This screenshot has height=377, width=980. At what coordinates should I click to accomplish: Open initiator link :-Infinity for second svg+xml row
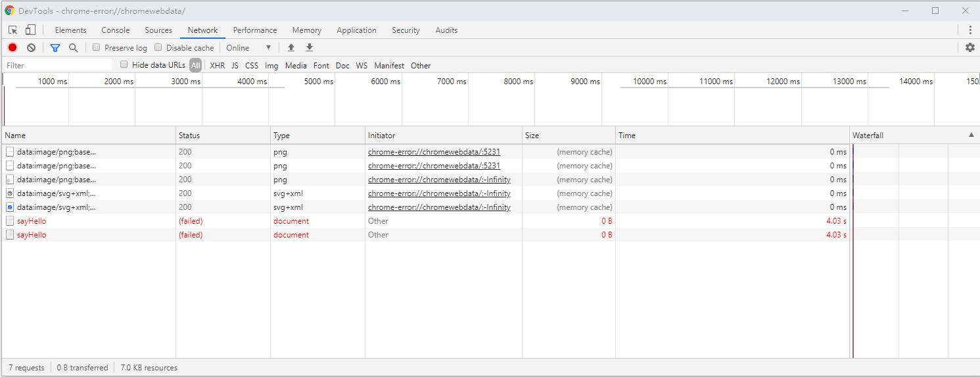coord(439,207)
